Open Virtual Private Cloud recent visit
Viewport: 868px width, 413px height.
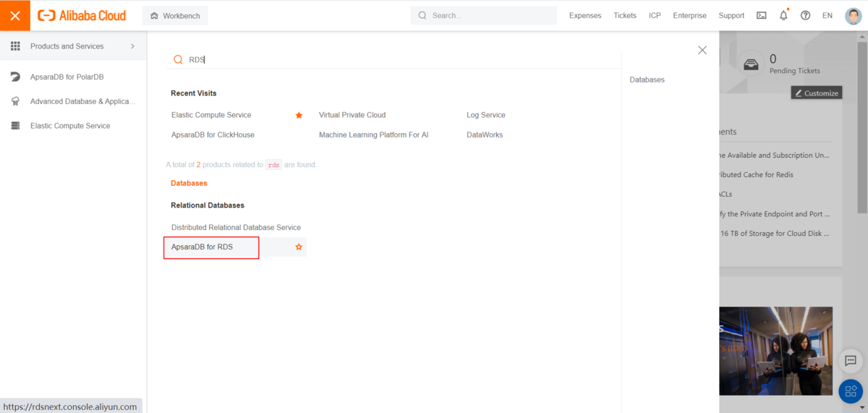click(x=352, y=115)
